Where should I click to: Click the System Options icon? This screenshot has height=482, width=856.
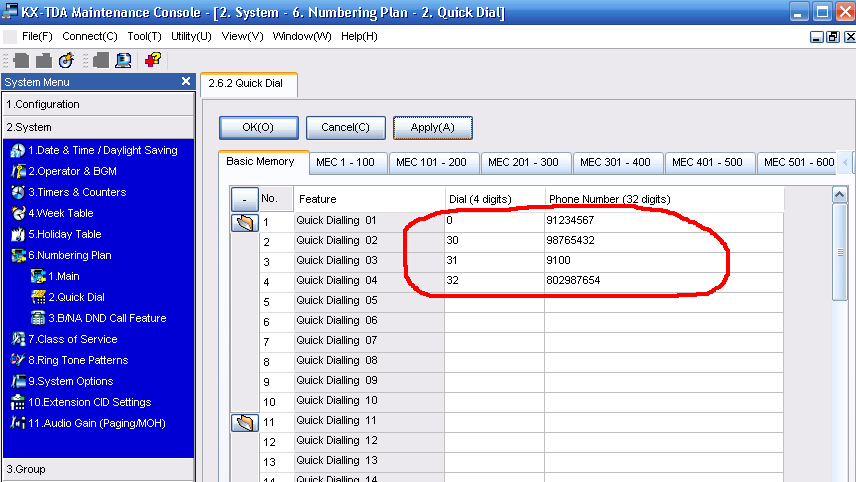pos(17,382)
